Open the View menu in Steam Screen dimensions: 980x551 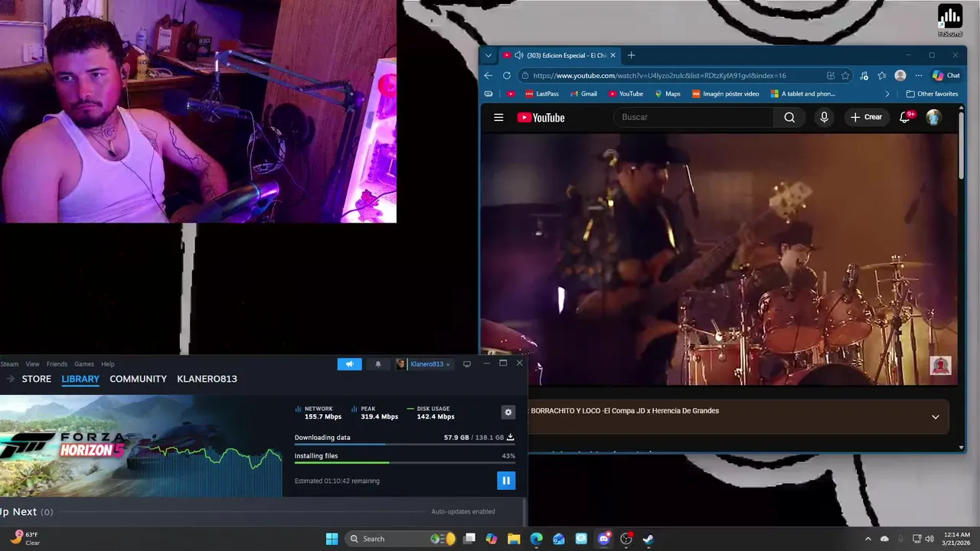[x=32, y=364]
